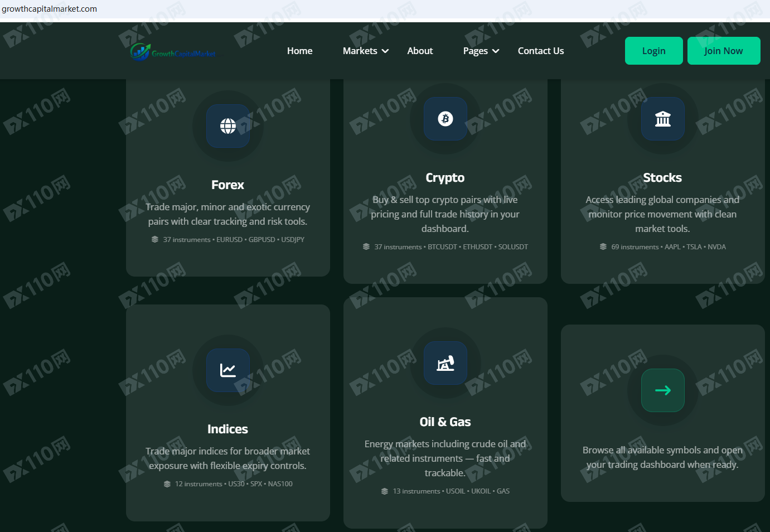The image size is (770, 532).
Task: Click the browse all available symbols text
Action: pos(662,457)
